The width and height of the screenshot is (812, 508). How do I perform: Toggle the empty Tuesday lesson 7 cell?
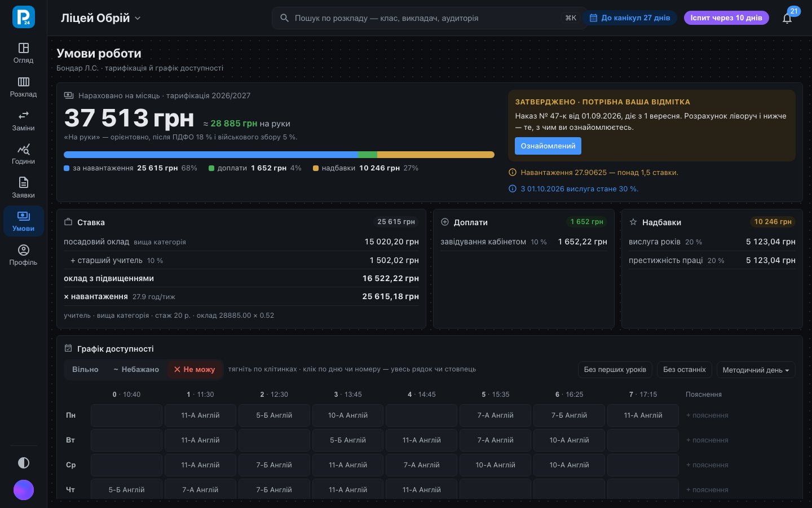[x=643, y=440]
